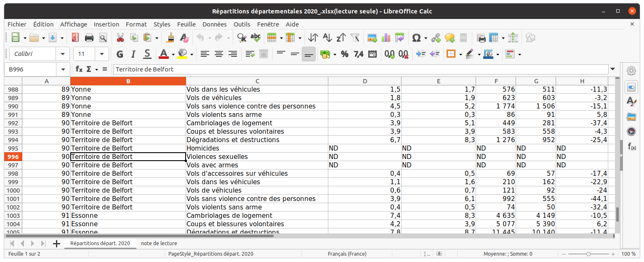This screenshot has width=644, height=262.
Task: Click the 100 % zoom level
Action: click(628, 254)
